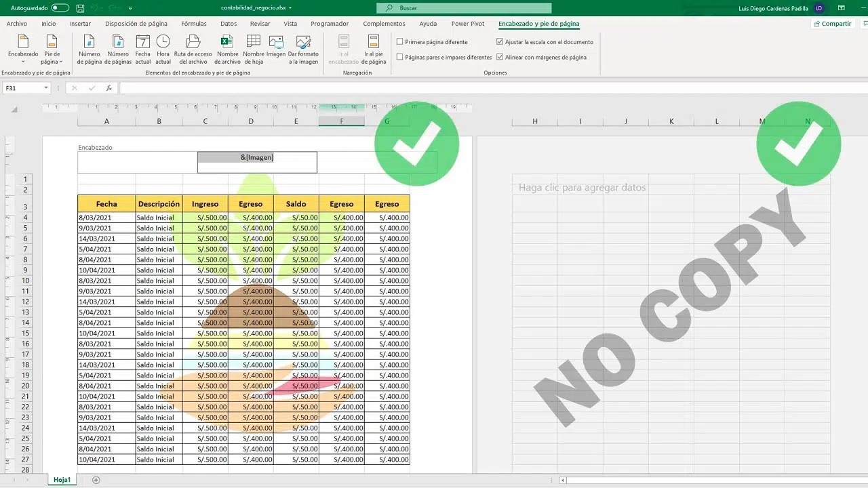
Task: Insert Nombre de archivo element
Action: click(227, 49)
